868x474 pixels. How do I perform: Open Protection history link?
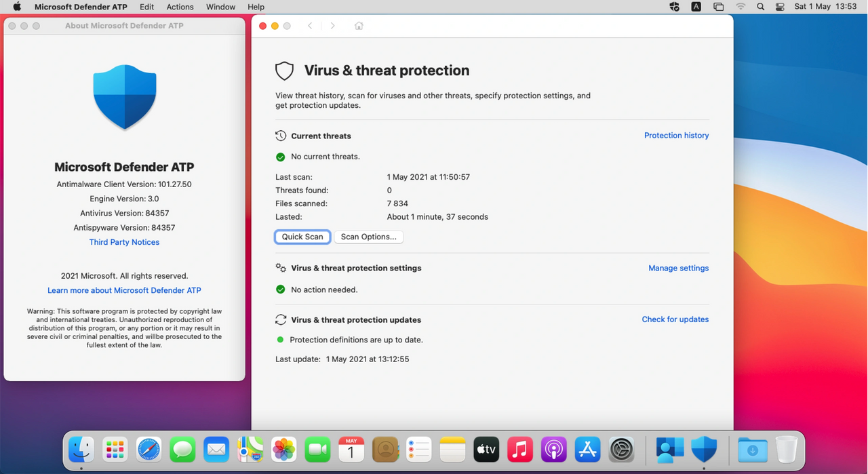676,136
